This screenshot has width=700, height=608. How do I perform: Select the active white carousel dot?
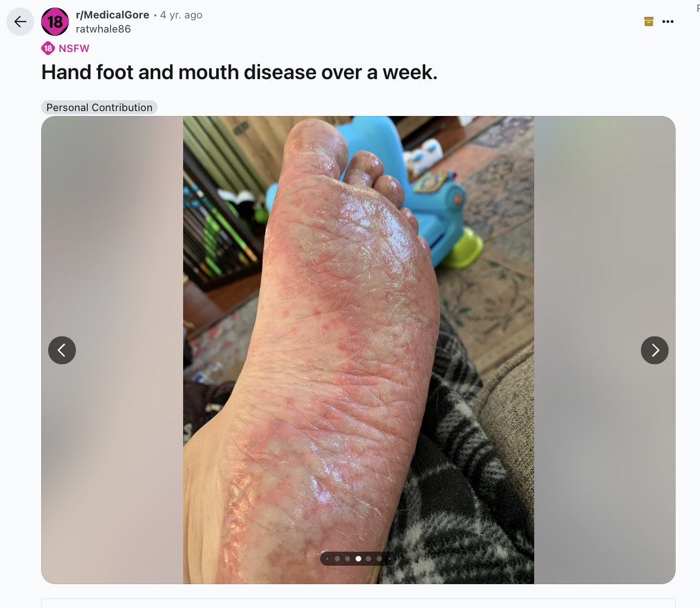click(358, 559)
